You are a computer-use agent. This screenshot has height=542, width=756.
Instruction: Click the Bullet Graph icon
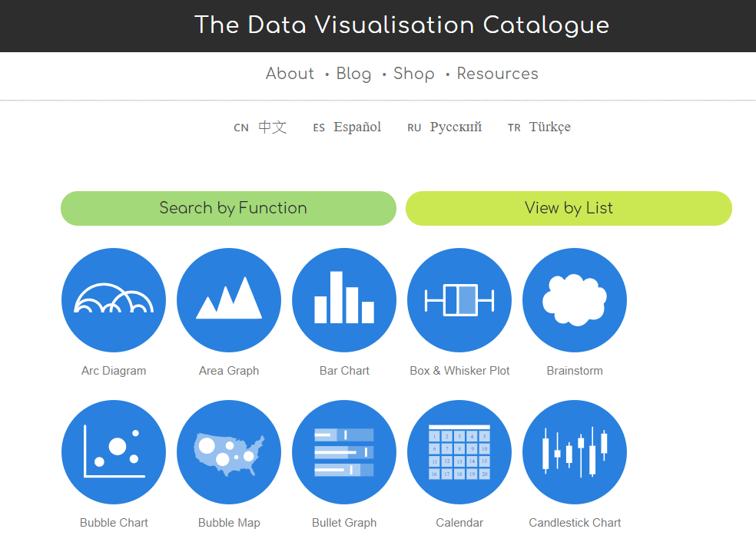coord(344,452)
